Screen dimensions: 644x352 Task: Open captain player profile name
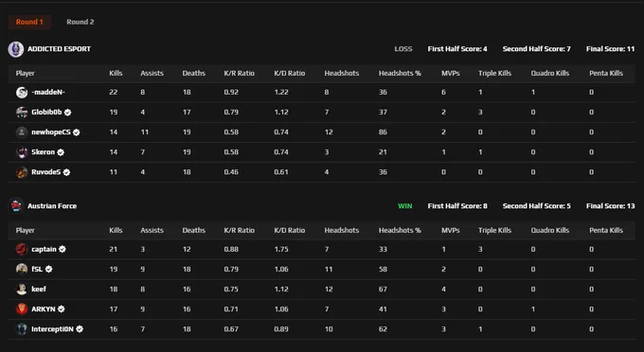pyautogui.click(x=44, y=249)
